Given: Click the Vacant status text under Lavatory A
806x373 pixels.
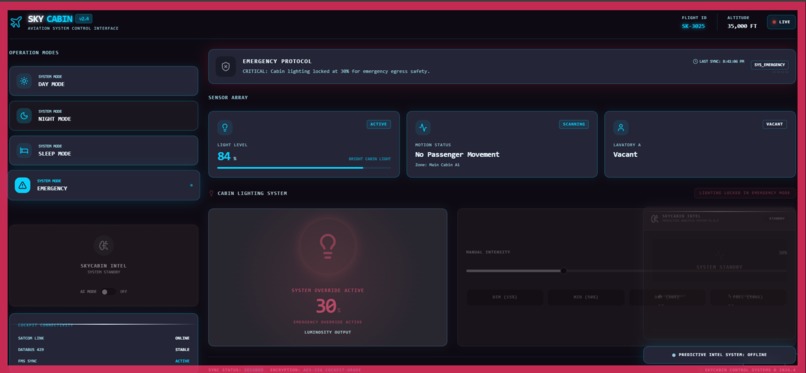Looking at the screenshot, I should 625,155.
